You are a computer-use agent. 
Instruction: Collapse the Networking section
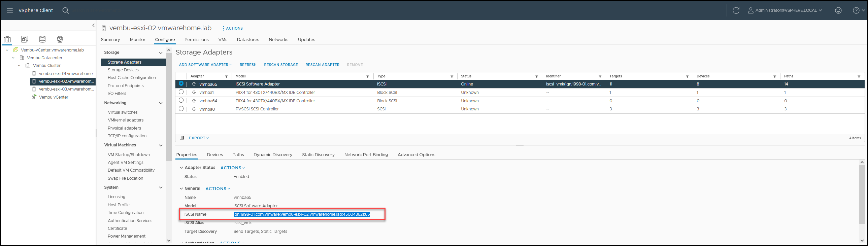click(x=161, y=103)
